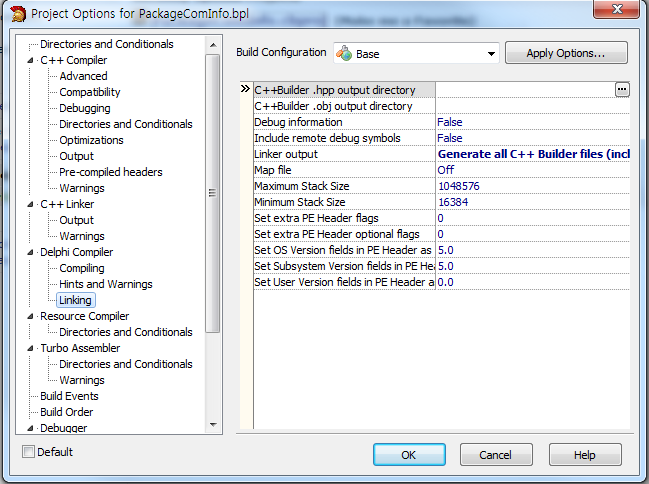Select Optimizations under C++ Compiler
Image resolution: width=649 pixels, height=484 pixels.
coord(91,140)
